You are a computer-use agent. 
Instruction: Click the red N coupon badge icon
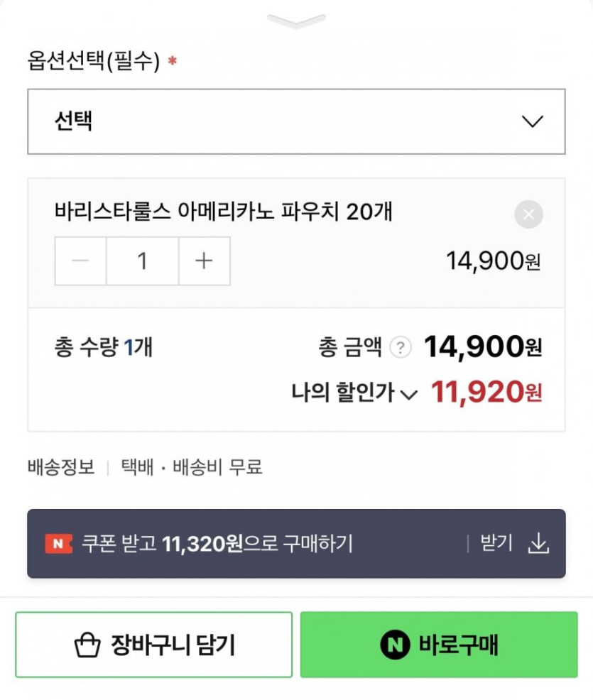(58, 544)
